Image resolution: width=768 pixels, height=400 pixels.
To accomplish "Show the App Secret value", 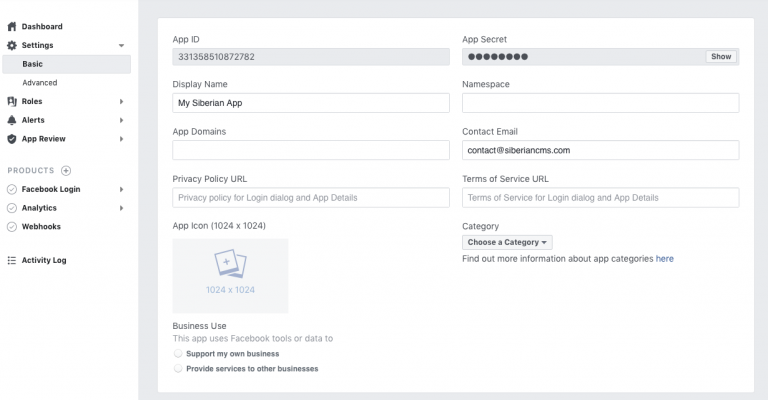I will point(721,57).
